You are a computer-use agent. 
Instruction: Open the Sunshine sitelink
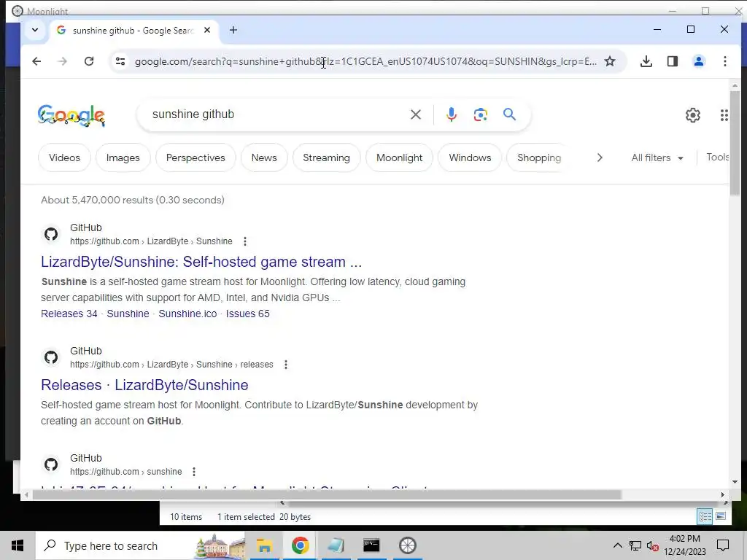tap(128, 314)
